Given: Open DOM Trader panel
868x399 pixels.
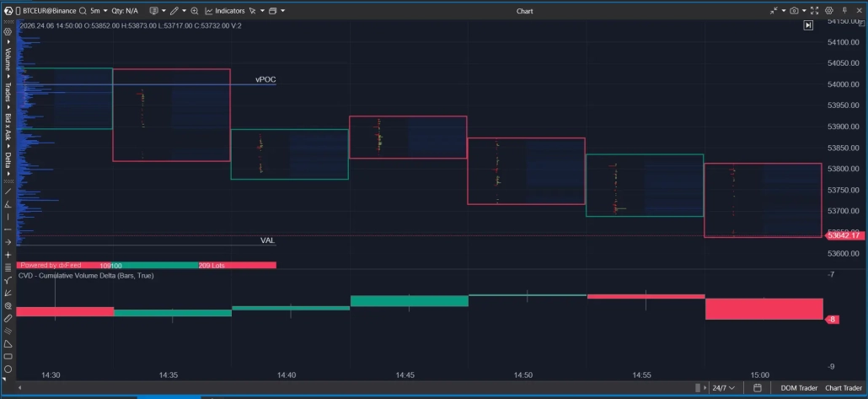Looking at the screenshot, I should (799, 388).
